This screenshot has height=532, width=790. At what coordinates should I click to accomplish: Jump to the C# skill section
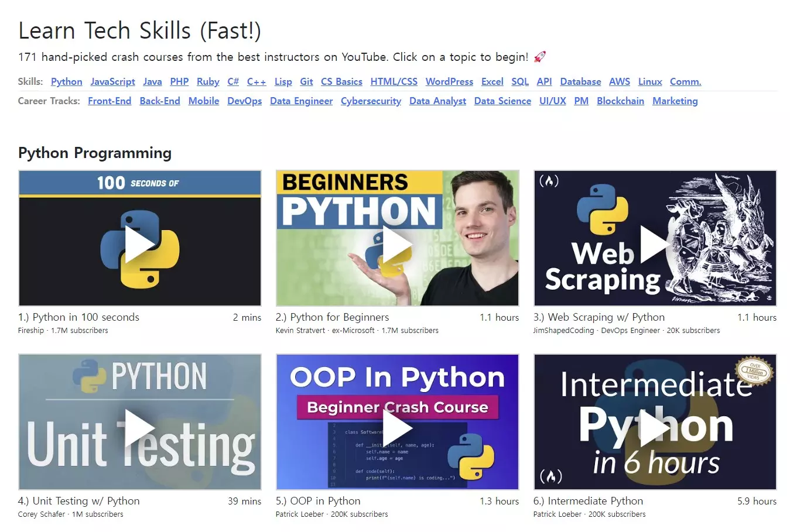pos(233,81)
